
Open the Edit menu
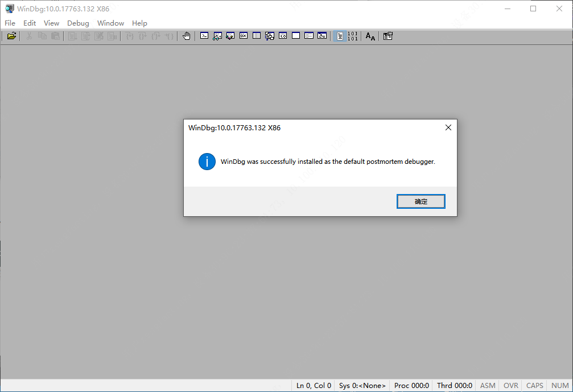(30, 23)
